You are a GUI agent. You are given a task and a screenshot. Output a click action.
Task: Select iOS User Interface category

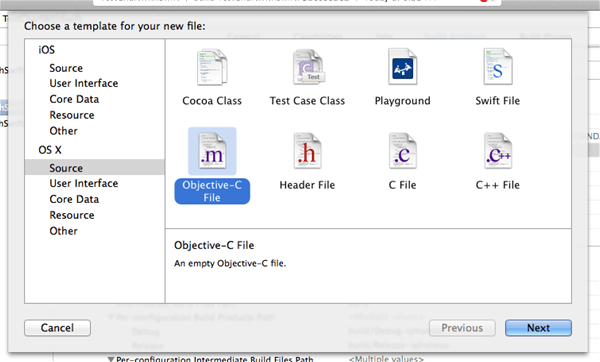83,83
